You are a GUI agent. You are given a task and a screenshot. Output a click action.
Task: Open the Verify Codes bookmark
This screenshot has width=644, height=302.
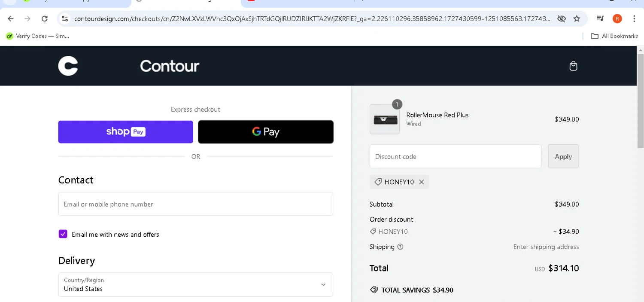[x=38, y=36]
